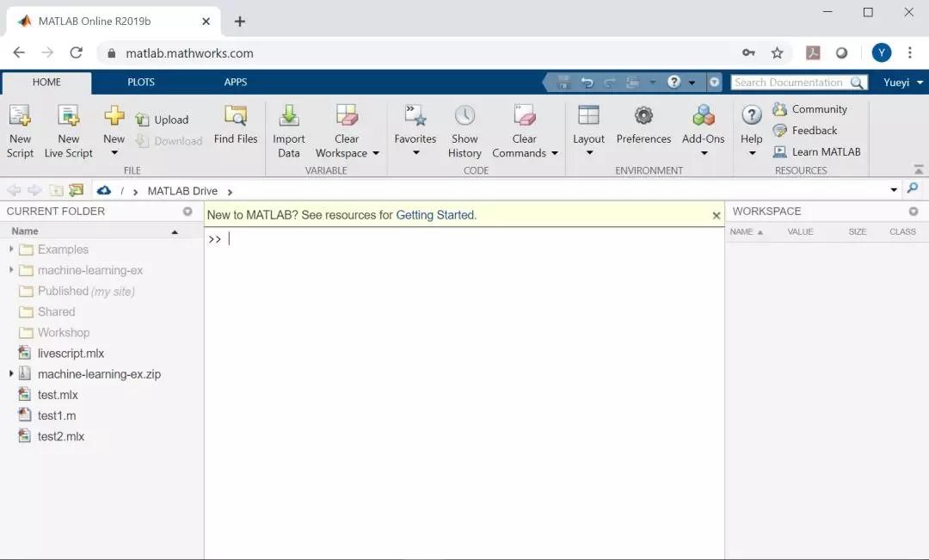The image size is (929, 560).
Task: Select livescript.mlx file
Action: pyautogui.click(x=61, y=354)
